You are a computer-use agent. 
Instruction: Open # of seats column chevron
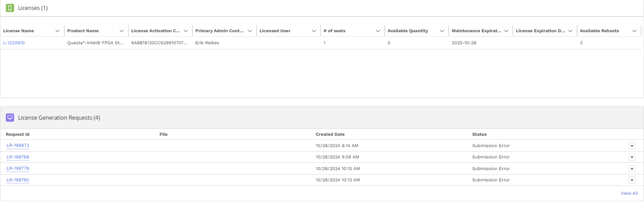point(378,31)
